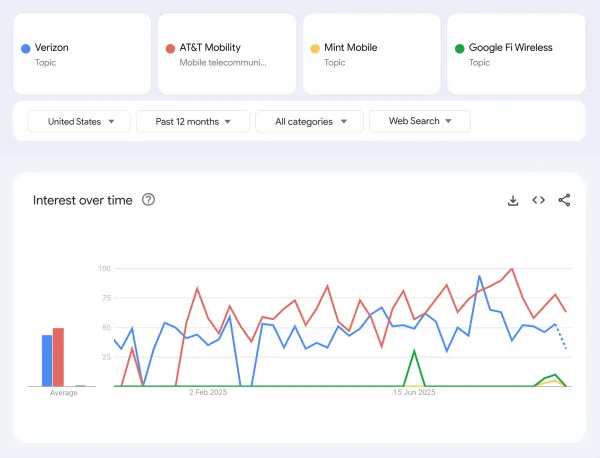Open the United States region dropdown
Screen dimensions: 600x458
coord(79,121)
